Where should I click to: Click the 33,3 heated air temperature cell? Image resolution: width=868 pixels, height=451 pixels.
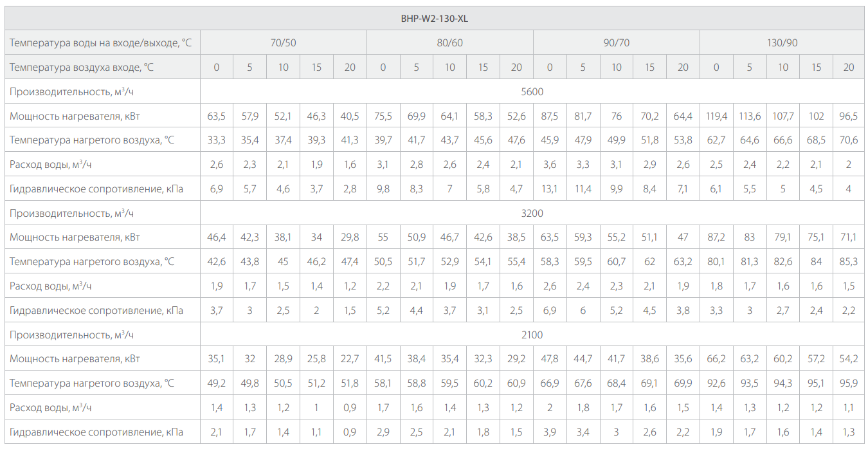[x=217, y=140]
